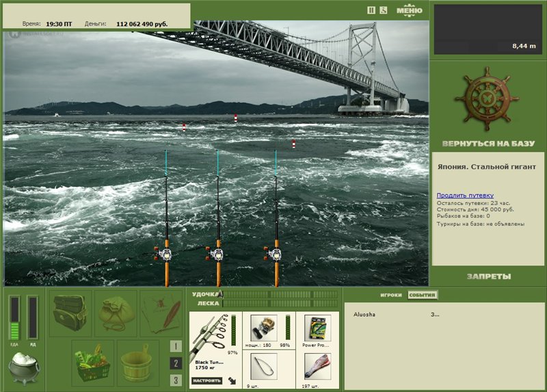Viewport: 547px width, 392px height.
Task: Switch to rod slot 3
Action: (176, 380)
